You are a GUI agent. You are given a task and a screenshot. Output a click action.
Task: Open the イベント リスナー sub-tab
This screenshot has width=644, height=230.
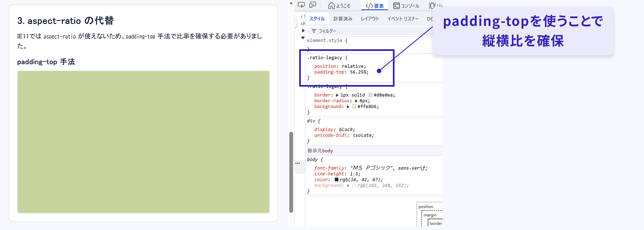pos(403,19)
